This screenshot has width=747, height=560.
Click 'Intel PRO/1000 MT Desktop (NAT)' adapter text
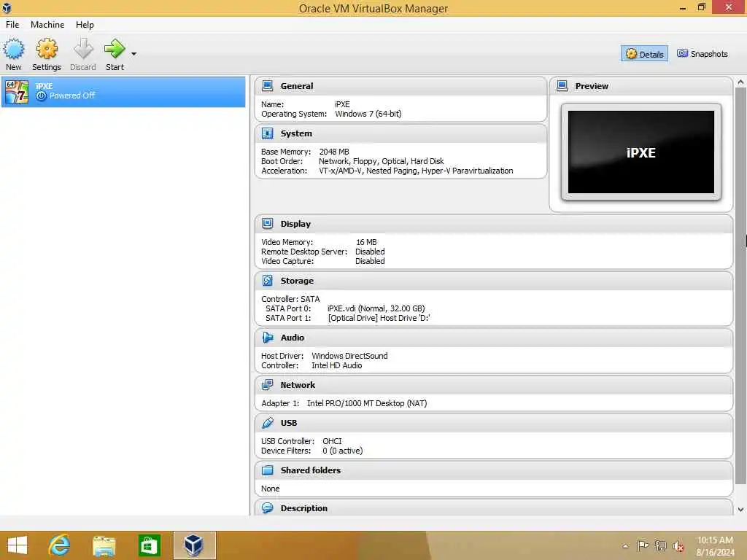[x=367, y=403]
